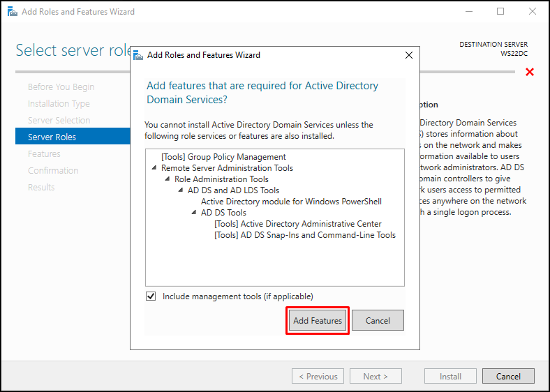The width and height of the screenshot is (550, 392).
Task: Collapse Remote Server Administration Tools node
Action: pyautogui.click(x=154, y=168)
